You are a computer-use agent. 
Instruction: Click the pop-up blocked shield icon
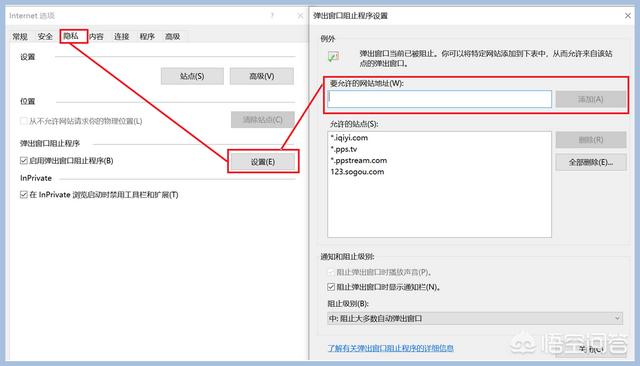point(333,57)
